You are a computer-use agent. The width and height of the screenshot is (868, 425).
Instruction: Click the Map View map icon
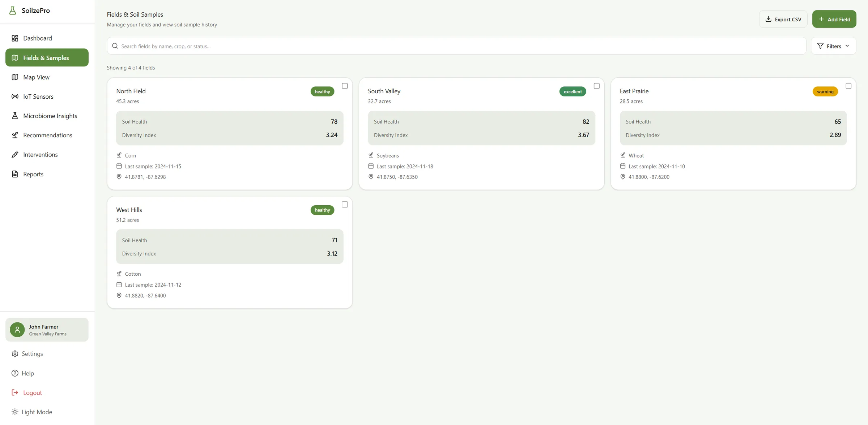[15, 77]
